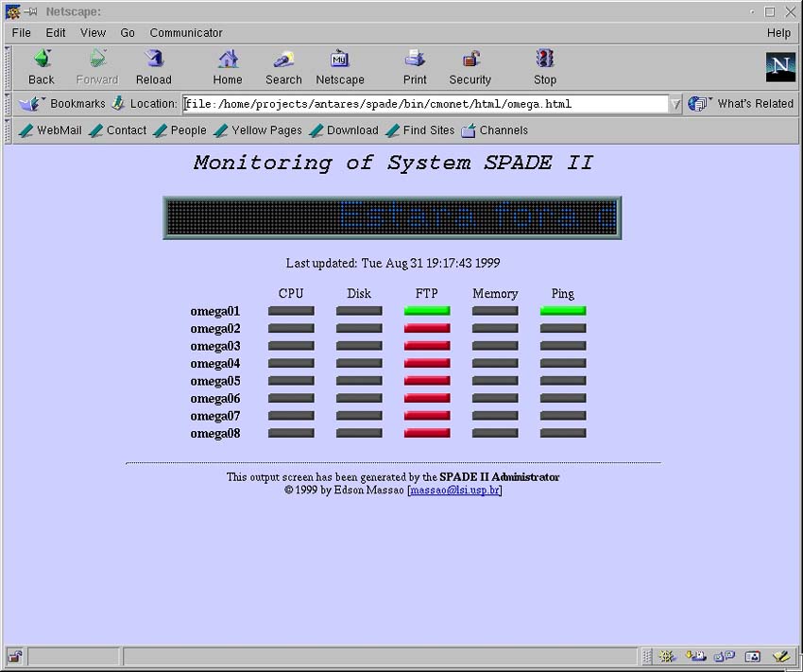Open the Go menu
Viewport: 803px width, 672px height.
point(128,33)
